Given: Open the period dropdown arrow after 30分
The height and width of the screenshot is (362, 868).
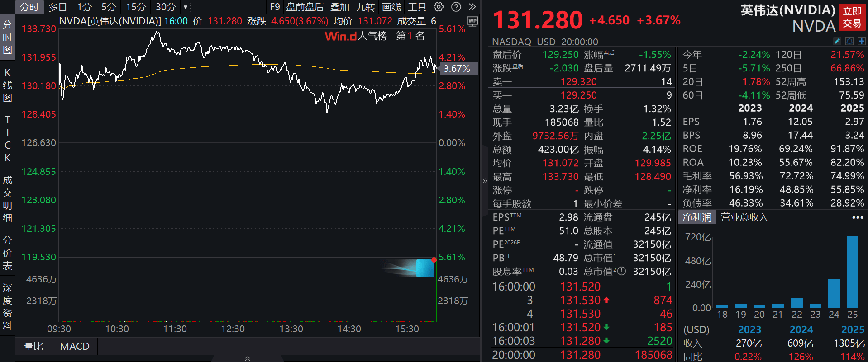Looking at the screenshot, I should click(x=186, y=7).
